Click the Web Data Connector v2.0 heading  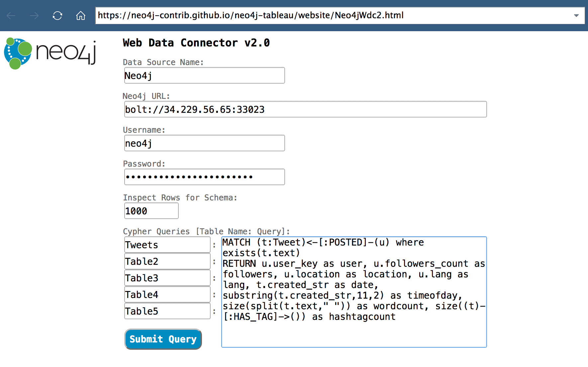click(x=196, y=43)
